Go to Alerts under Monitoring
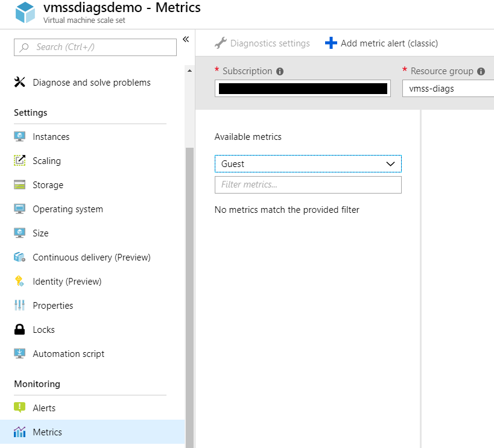 tap(44, 408)
